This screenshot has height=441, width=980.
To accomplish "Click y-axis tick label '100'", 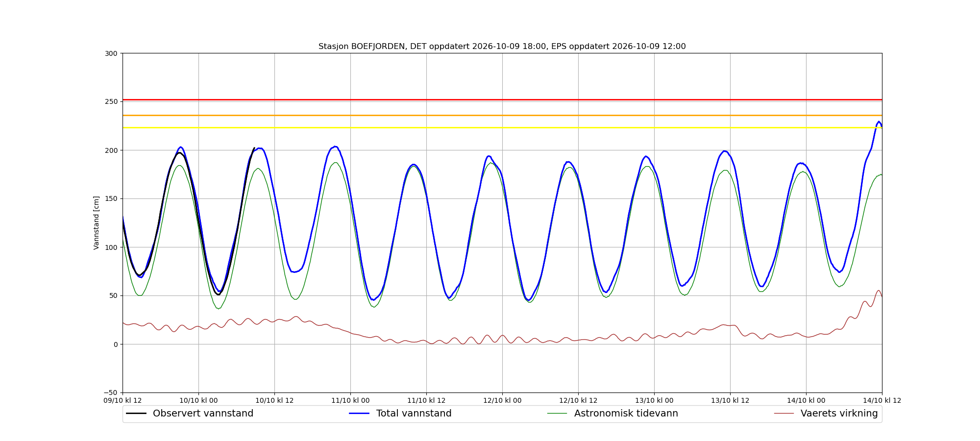I will click(x=112, y=247).
